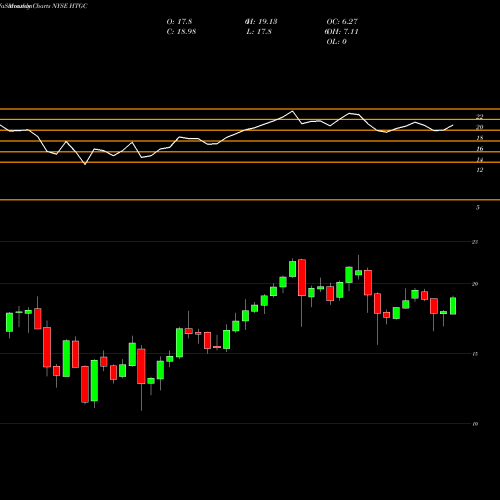Click the white indicator line's highest peak
Screen dimensions: 500x500
[293, 111]
